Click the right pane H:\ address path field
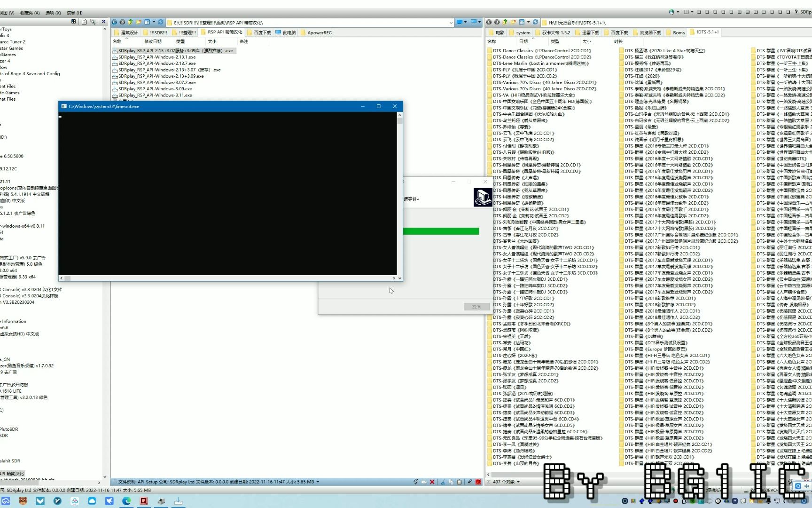The image size is (812, 508). 676,22
